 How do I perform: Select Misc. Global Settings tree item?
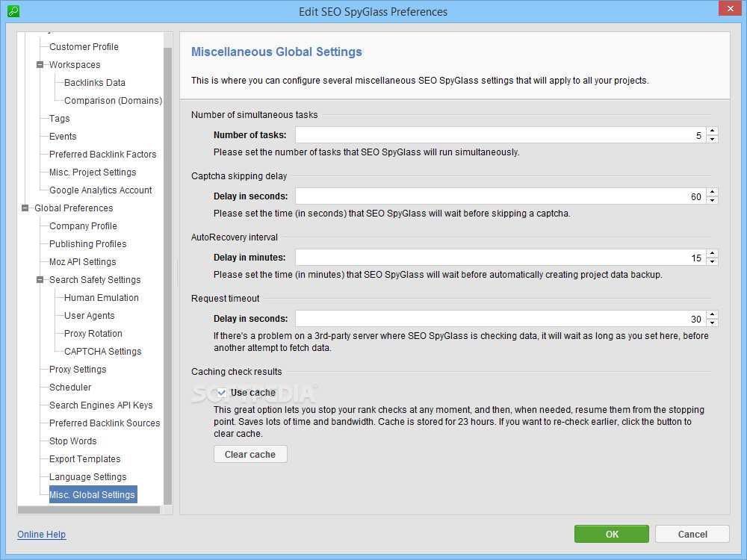[93, 495]
